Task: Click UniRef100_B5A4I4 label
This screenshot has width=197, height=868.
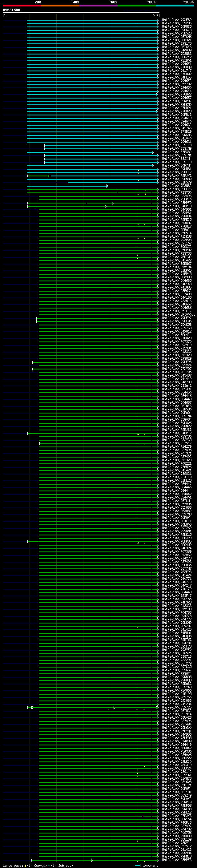Action: coord(177,335)
